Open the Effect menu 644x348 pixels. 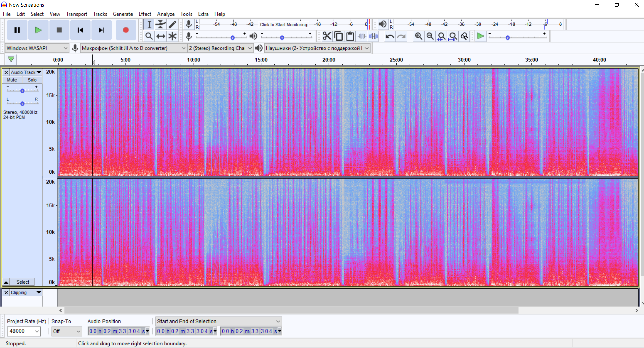(145, 14)
